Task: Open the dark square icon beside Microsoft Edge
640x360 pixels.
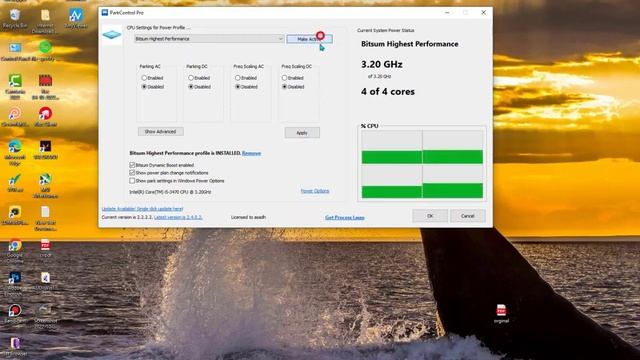Action: click(45, 149)
